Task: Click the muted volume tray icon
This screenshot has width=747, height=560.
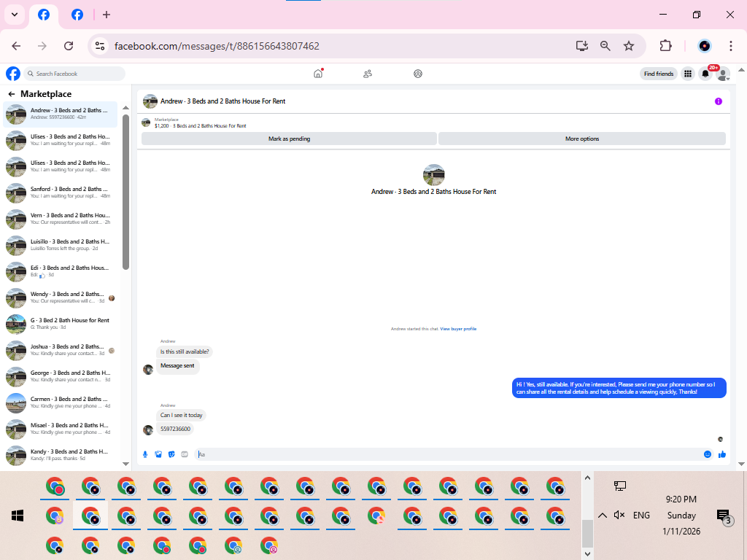Action: point(619,515)
